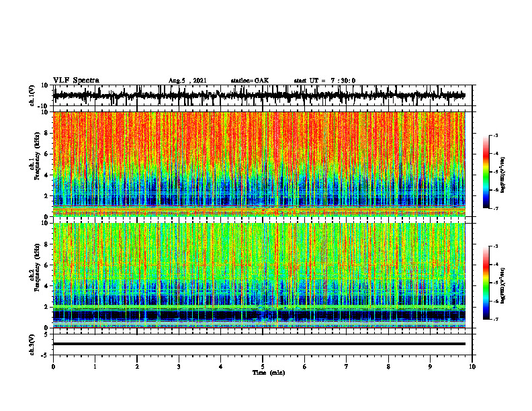Viewport: 532px width, 411px height.
Task: Click the flat ch.3 voltage trace line
Action: tap(259, 344)
